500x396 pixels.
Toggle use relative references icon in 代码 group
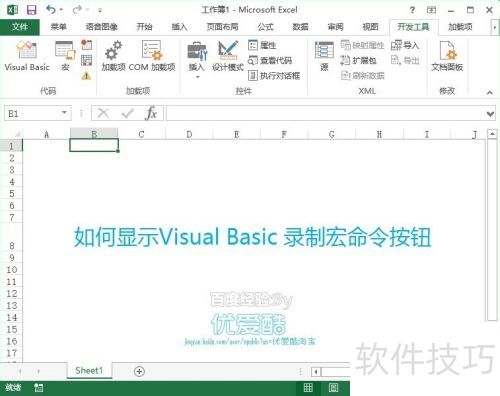click(86, 60)
